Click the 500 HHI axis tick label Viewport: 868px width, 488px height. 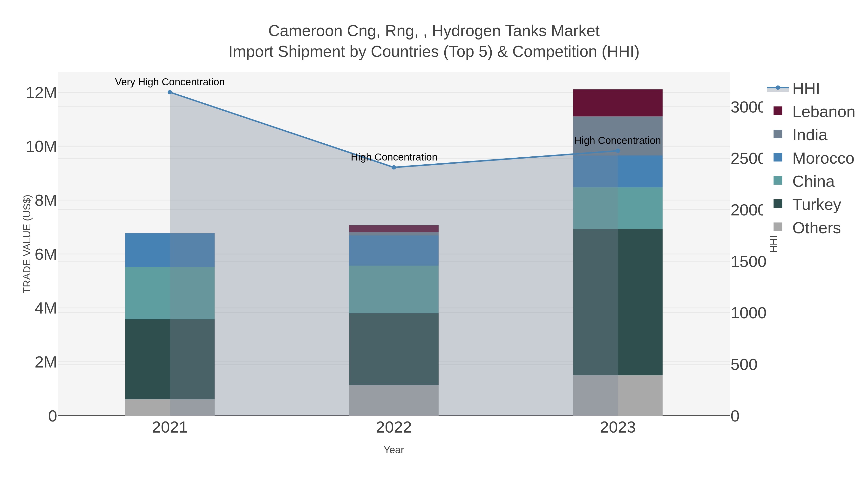click(744, 364)
